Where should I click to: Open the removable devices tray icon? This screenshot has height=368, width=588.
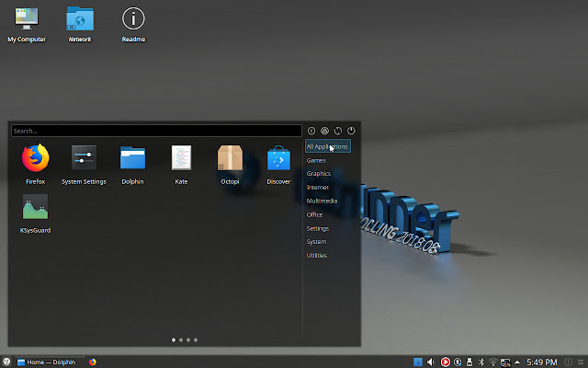(x=469, y=362)
